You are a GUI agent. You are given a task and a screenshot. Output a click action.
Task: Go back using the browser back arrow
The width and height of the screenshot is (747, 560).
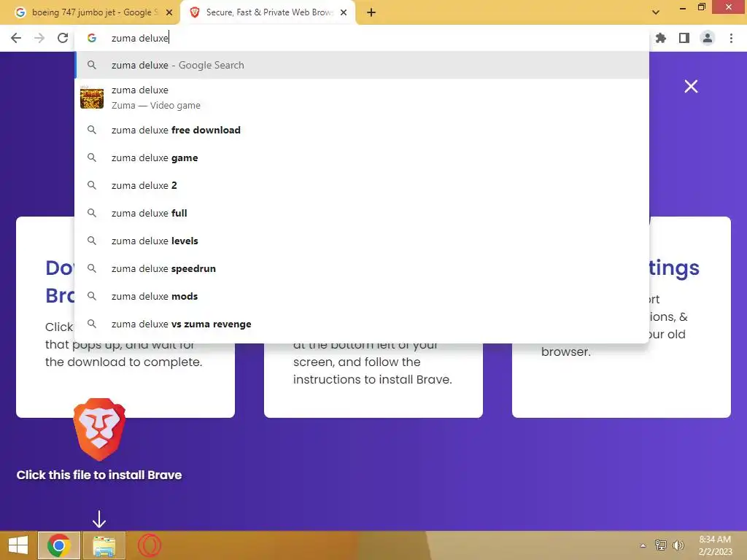[16, 38]
